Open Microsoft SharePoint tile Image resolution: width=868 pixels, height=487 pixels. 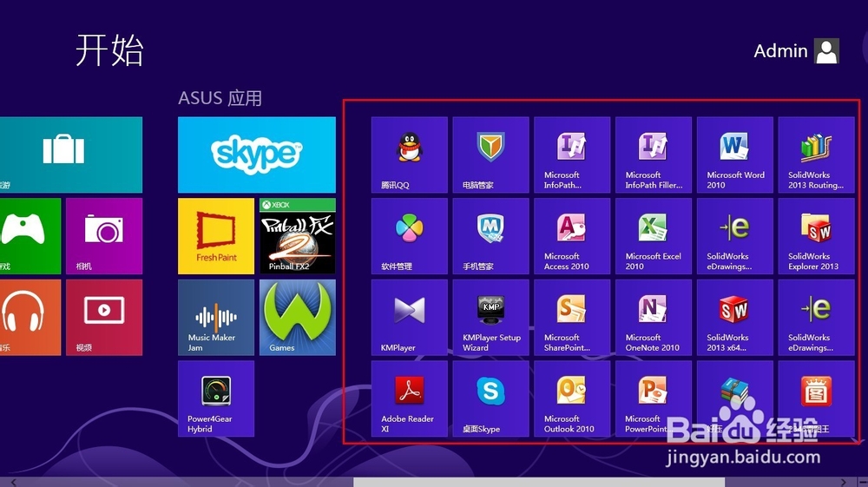572,317
